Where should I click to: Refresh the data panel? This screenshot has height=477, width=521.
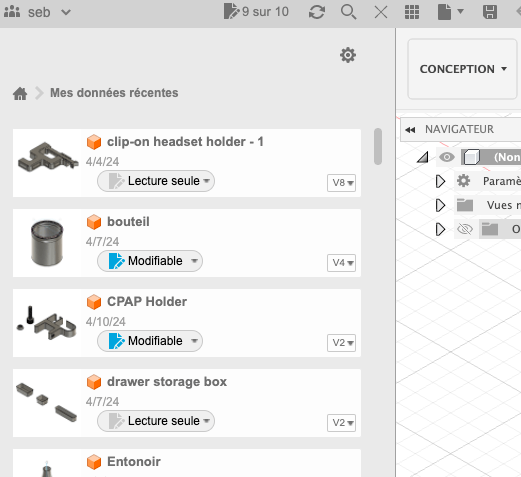tap(317, 12)
